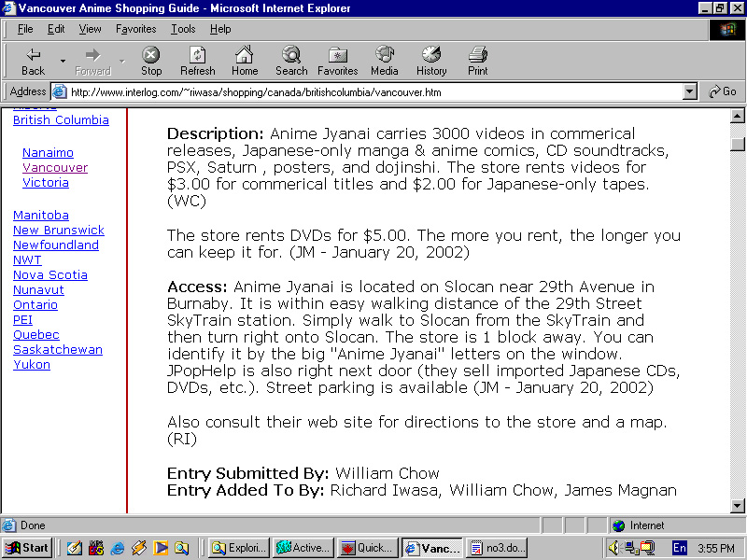Show the History pane
Image resolution: width=747 pixels, height=560 pixels.
point(431,62)
